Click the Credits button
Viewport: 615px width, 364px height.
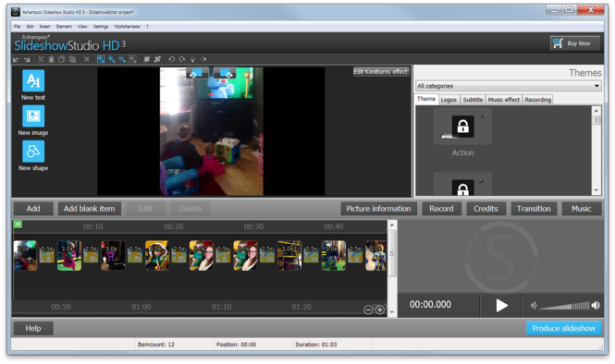(486, 209)
